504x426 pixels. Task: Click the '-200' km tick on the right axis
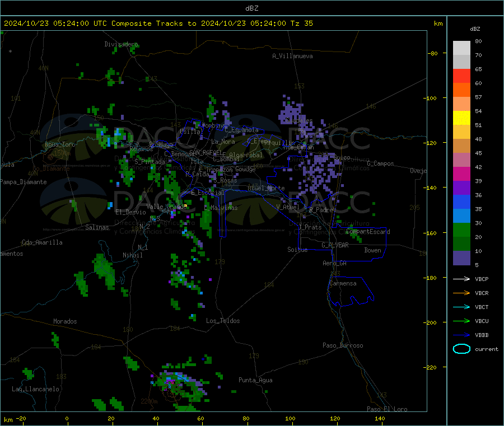pyautogui.click(x=430, y=322)
